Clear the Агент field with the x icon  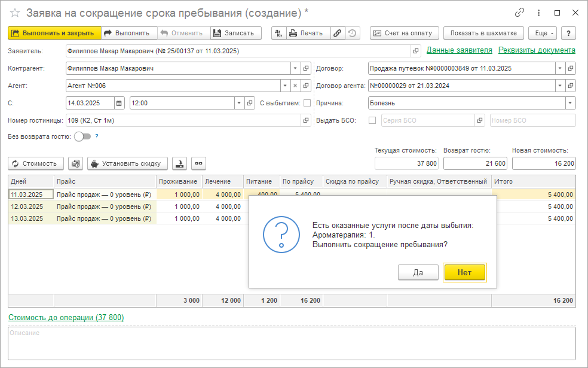tap(295, 86)
